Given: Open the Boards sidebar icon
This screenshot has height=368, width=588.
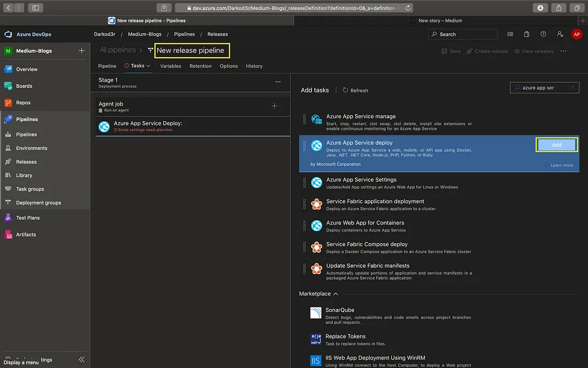Looking at the screenshot, I should pyautogui.click(x=8, y=86).
